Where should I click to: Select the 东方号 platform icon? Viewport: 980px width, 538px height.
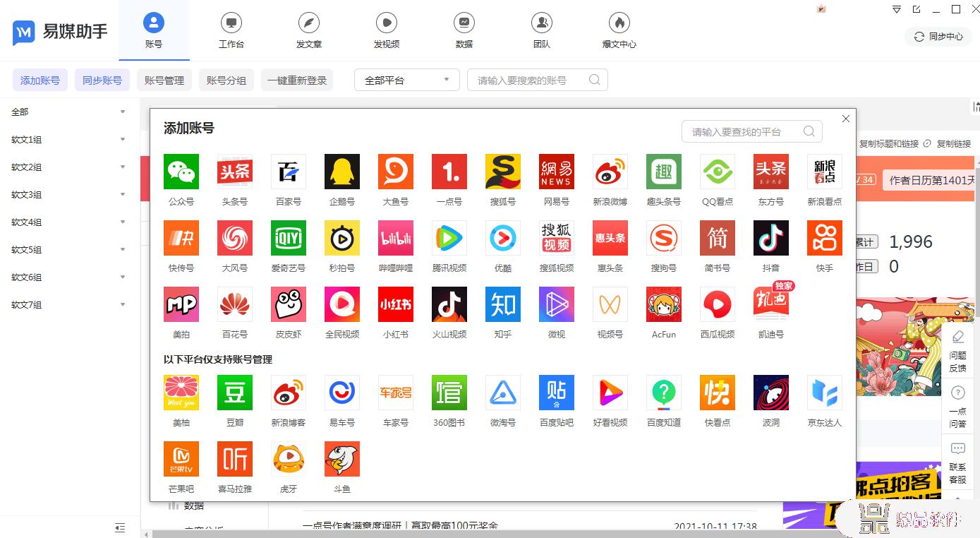coord(771,172)
